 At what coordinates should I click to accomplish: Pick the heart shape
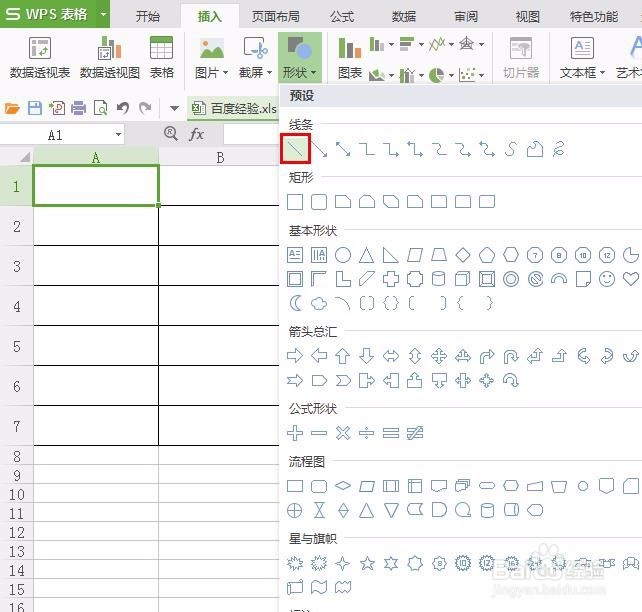[x=631, y=279]
